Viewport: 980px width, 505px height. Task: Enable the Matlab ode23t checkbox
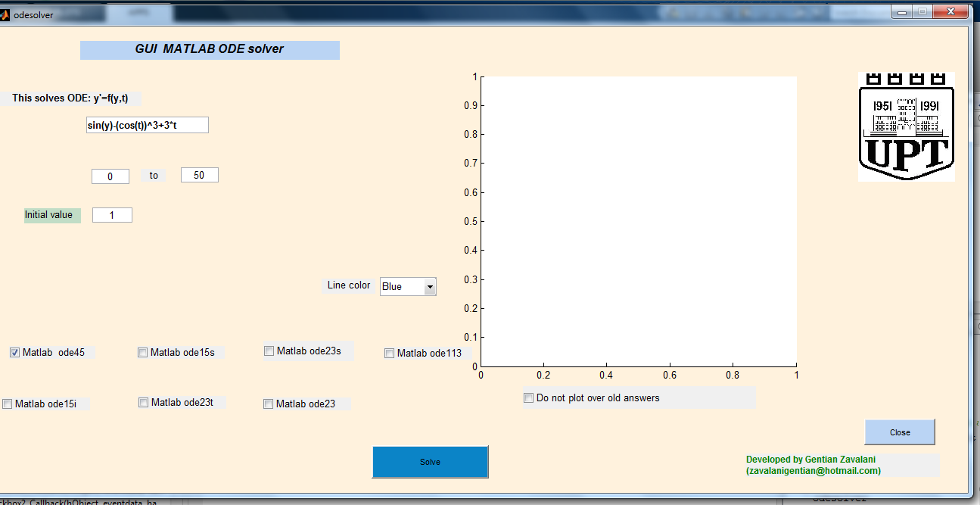(143, 403)
